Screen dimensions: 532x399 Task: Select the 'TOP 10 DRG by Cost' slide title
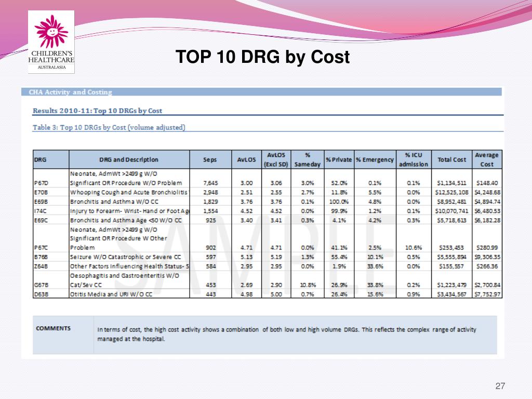click(262, 57)
